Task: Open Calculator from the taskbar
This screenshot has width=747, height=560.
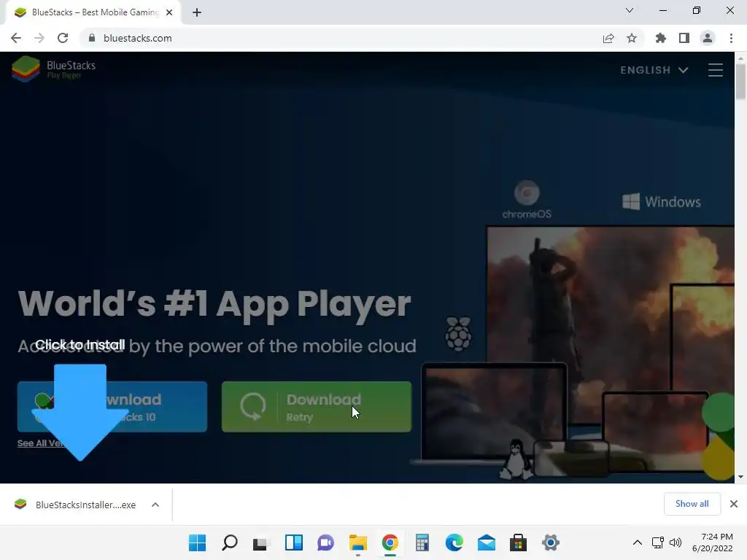Action: click(x=422, y=542)
